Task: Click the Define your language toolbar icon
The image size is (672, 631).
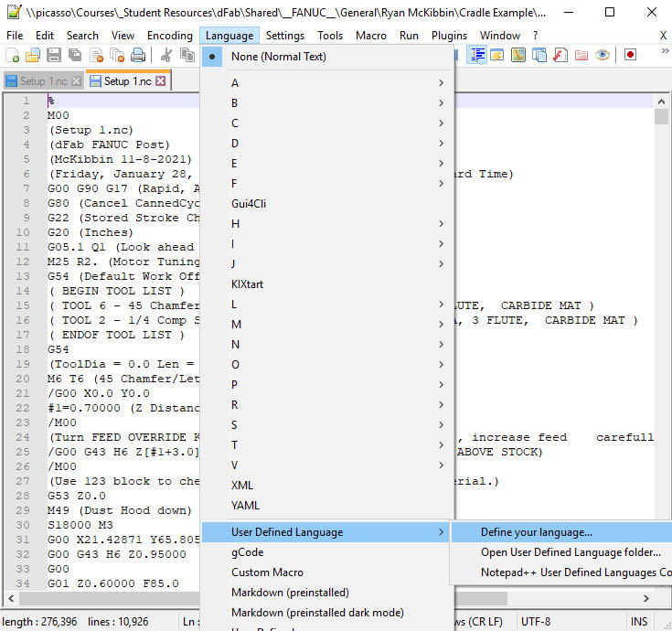Action: tap(497, 55)
